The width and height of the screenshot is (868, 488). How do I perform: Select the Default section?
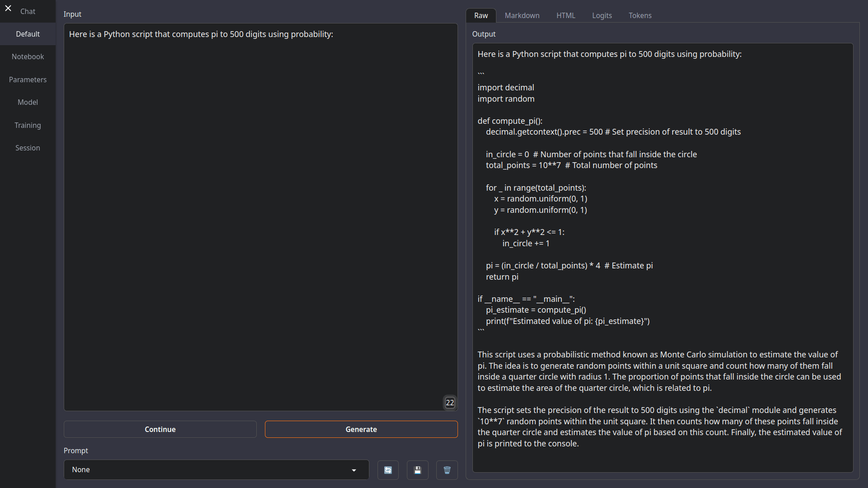[28, 34]
